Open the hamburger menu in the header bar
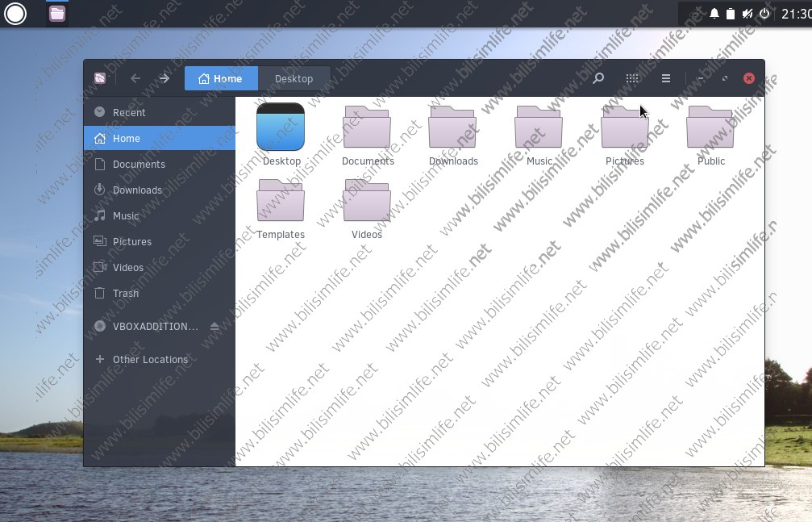 click(x=666, y=78)
